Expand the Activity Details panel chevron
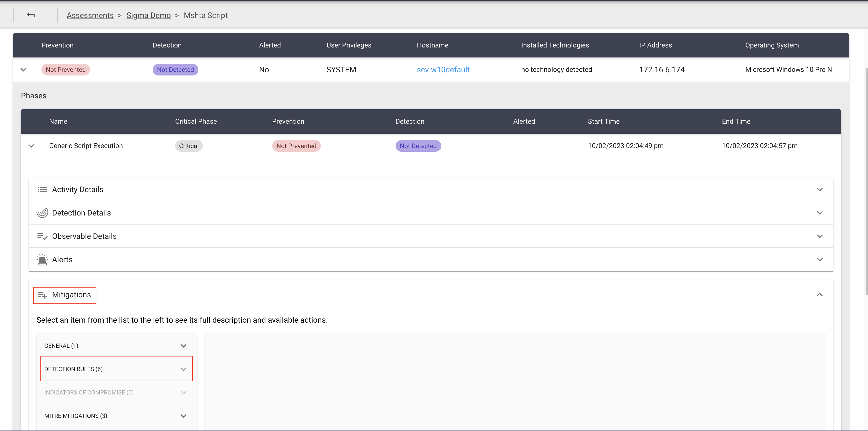The image size is (868, 431). click(820, 189)
